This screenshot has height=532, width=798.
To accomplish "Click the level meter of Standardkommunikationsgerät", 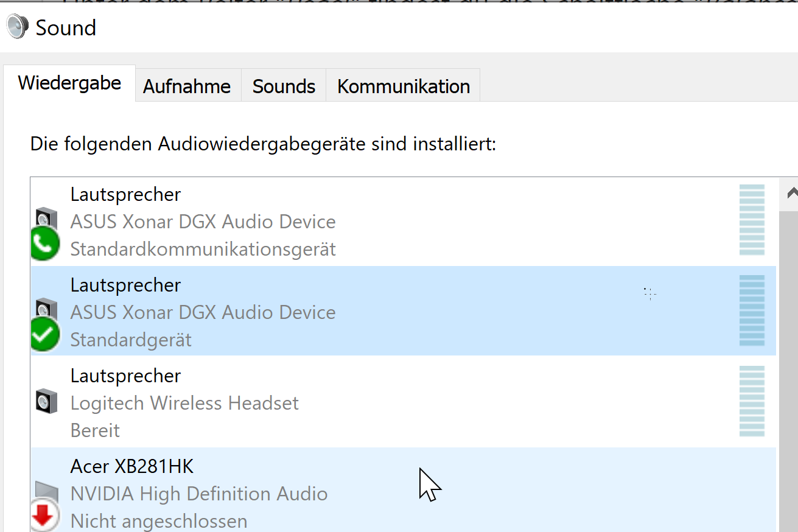I will (752, 220).
